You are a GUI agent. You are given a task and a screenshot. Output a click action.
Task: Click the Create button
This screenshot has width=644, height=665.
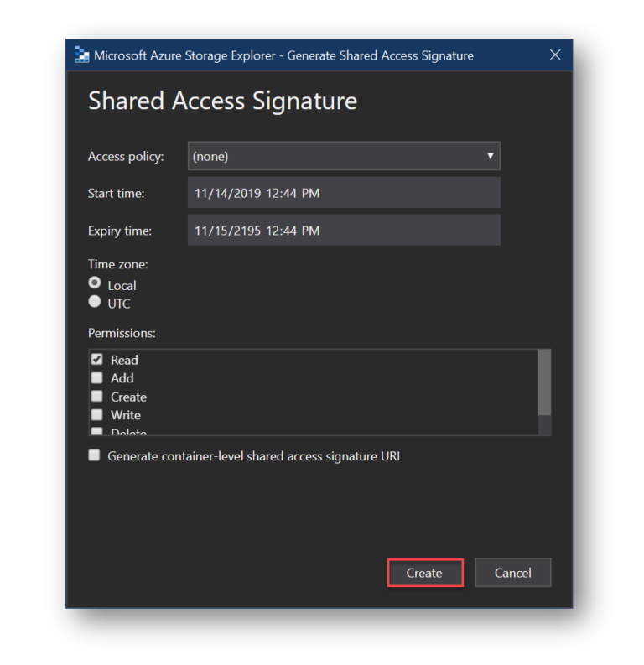click(x=425, y=573)
